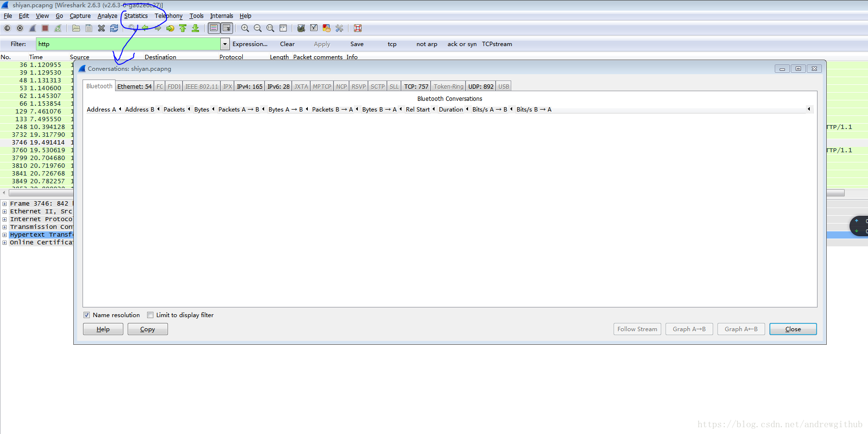The width and height of the screenshot is (868, 434).
Task: Restart the running capture icon
Action: [x=58, y=28]
